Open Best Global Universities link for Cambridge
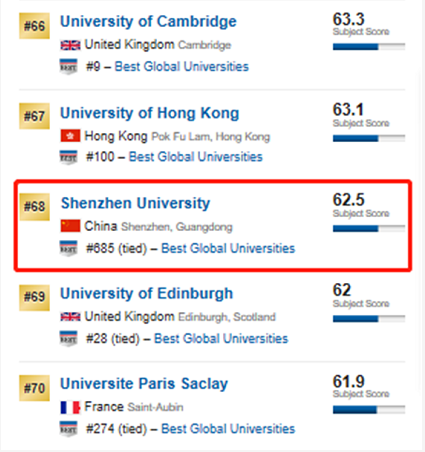This screenshot has height=452, width=425. coord(182,67)
